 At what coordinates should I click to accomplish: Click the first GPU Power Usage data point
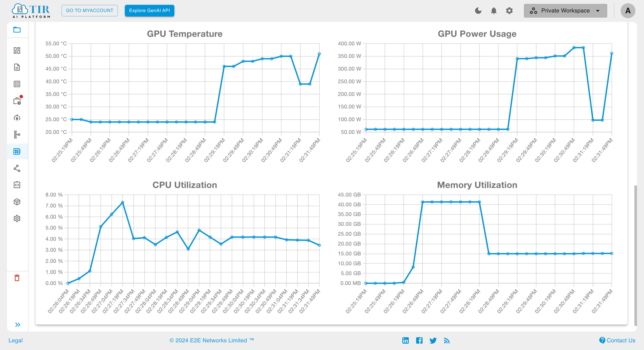[366, 129]
